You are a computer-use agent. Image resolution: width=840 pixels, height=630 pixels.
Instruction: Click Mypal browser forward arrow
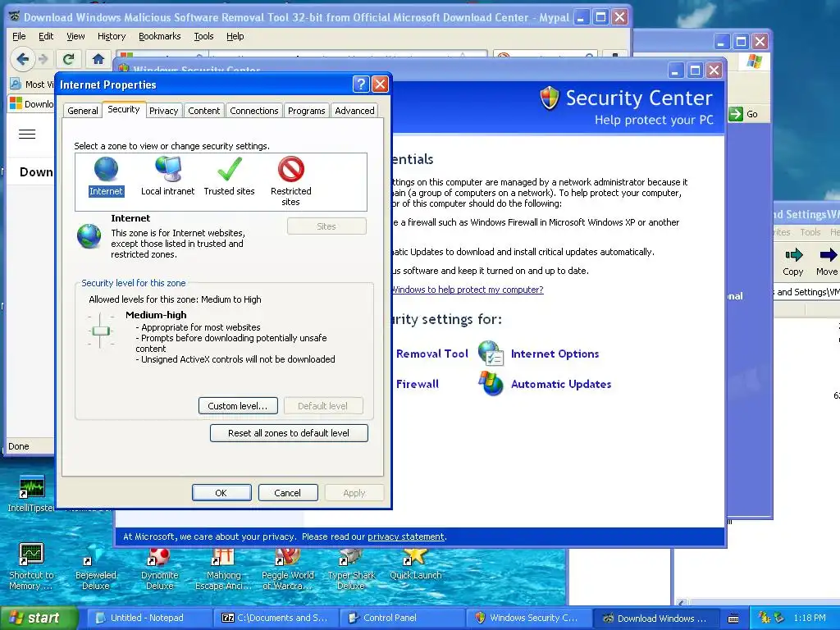[x=43, y=59]
